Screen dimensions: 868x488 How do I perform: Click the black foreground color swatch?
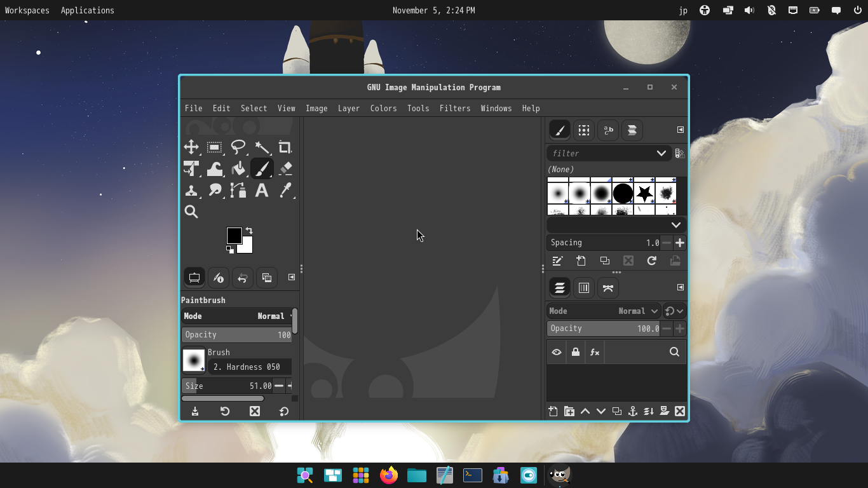click(x=234, y=235)
